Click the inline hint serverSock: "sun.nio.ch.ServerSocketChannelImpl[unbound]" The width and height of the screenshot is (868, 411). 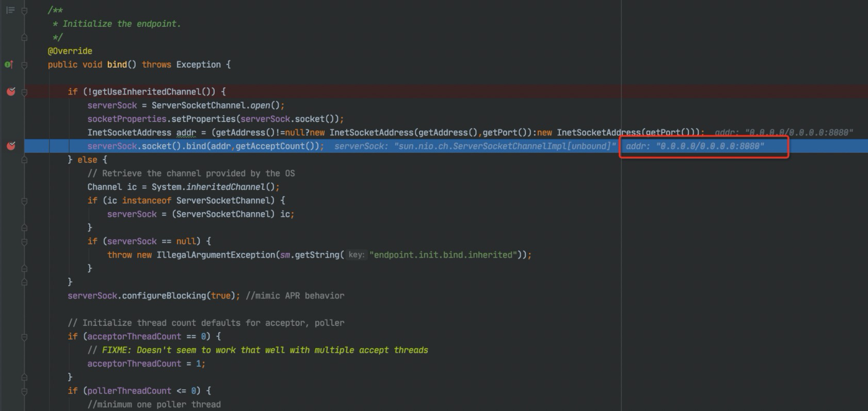pos(475,146)
